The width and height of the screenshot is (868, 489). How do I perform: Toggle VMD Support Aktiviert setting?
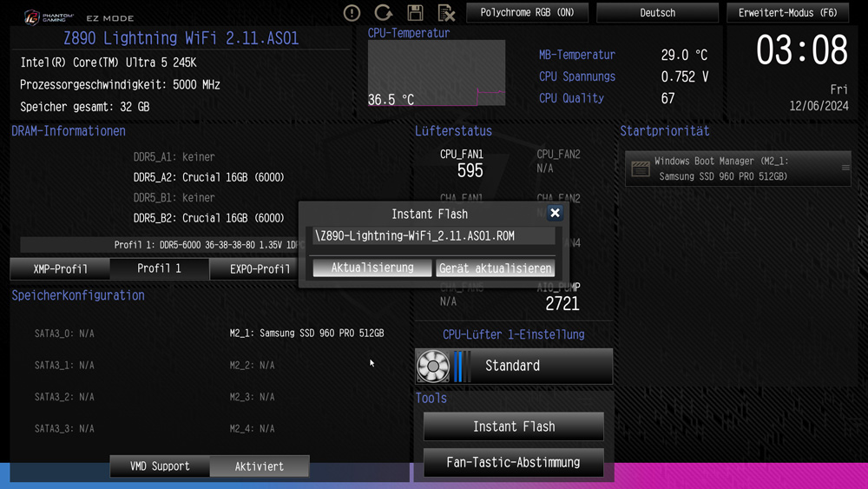[x=259, y=466]
